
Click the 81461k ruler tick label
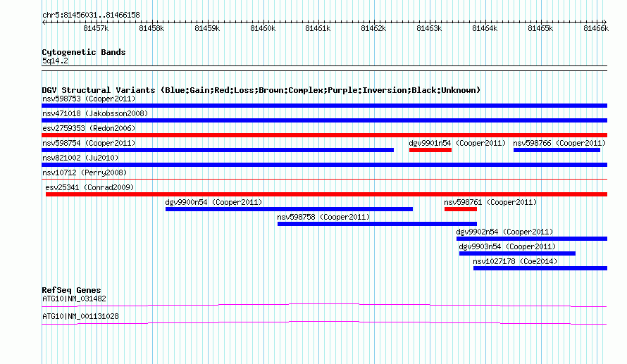click(318, 28)
